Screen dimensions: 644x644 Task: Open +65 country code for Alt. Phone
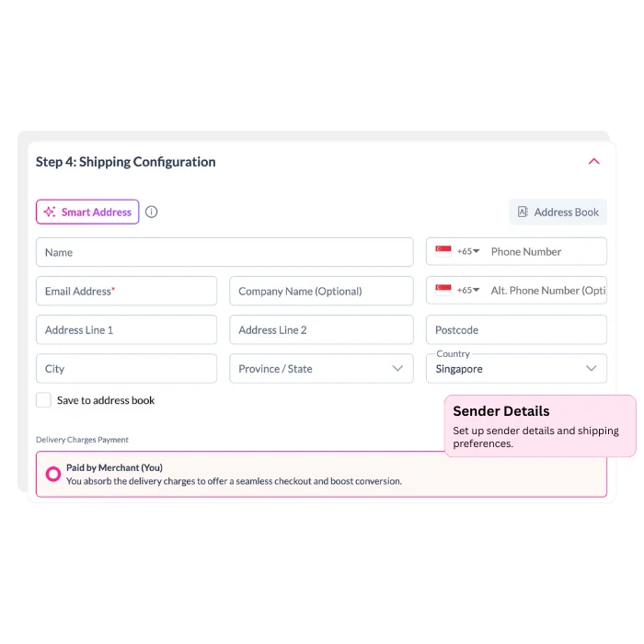tap(468, 290)
